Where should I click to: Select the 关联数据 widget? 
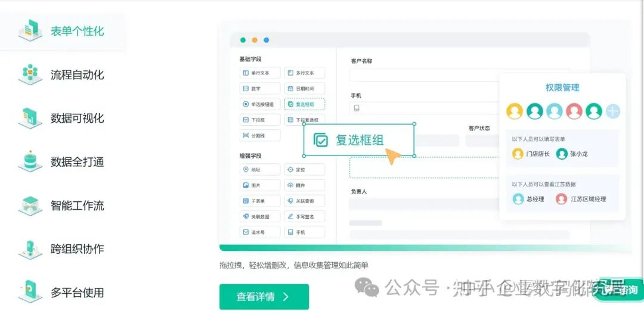pos(260,216)
